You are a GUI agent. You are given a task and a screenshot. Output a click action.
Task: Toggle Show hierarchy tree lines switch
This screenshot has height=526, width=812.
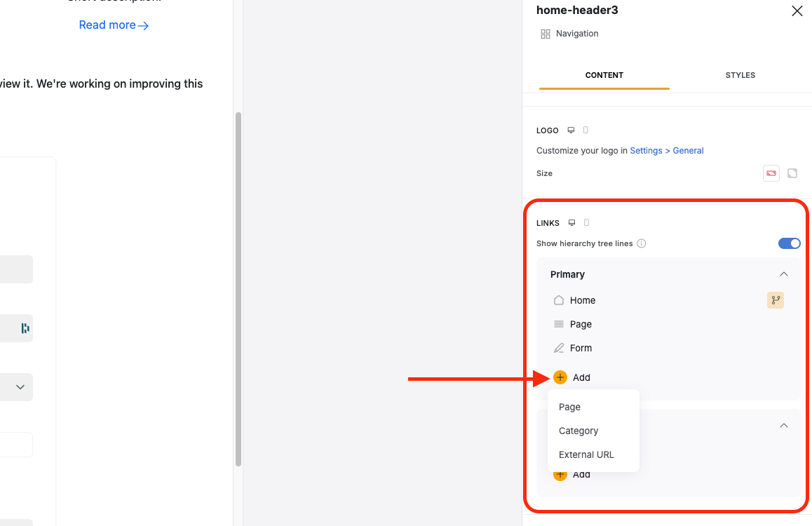tap(790, 243)
